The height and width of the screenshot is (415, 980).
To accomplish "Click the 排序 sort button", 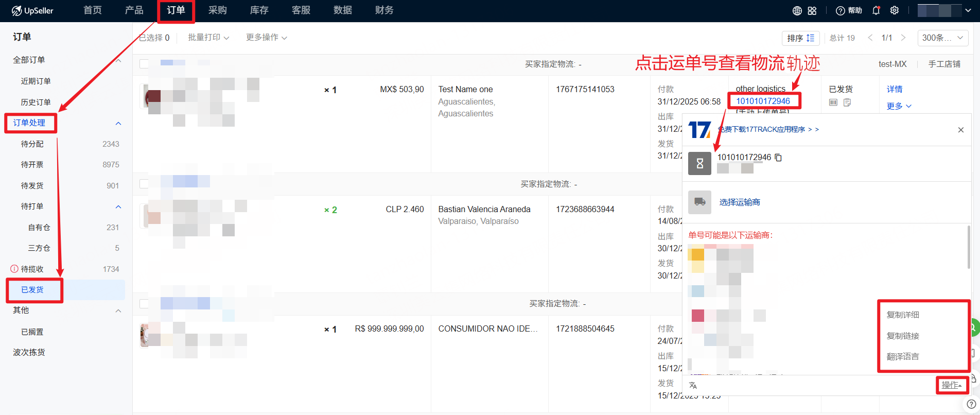I will click(x=800, y=38).
